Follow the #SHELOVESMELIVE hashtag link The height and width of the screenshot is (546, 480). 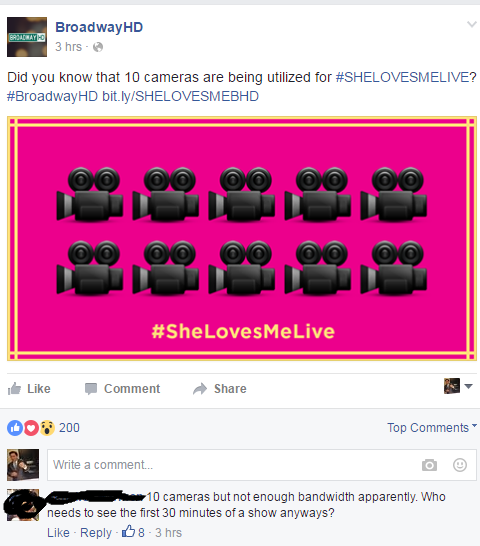coord(402,77)
